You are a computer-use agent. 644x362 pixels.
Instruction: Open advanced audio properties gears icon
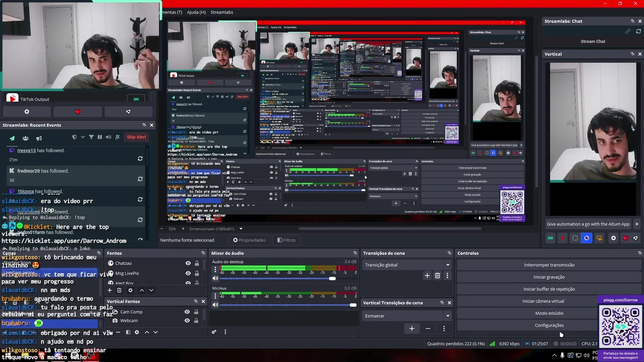[214, 332]
